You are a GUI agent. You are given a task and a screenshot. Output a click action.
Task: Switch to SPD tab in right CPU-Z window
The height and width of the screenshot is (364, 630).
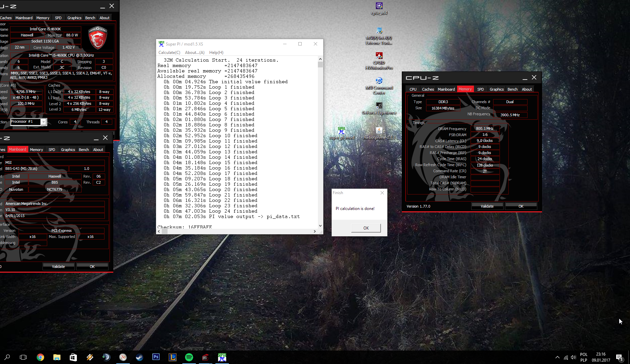coord(480,89)
